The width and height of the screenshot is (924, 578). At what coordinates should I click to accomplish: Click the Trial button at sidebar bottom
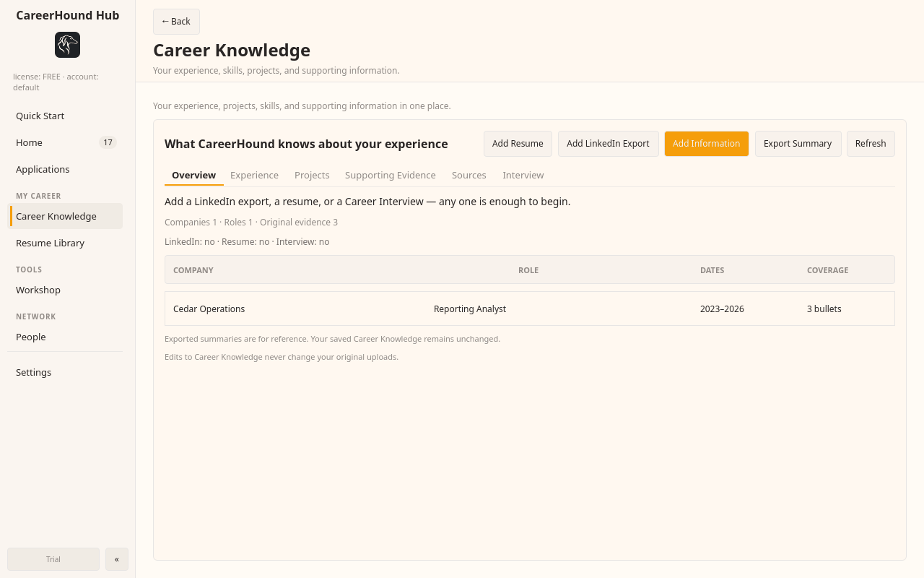pyautogui.click(x=53, y=559)
